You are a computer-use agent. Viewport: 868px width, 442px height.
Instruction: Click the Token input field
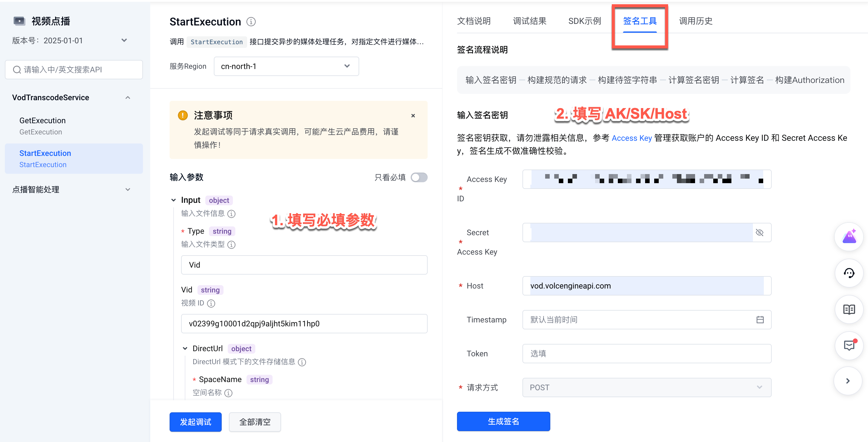pos(646,354)
